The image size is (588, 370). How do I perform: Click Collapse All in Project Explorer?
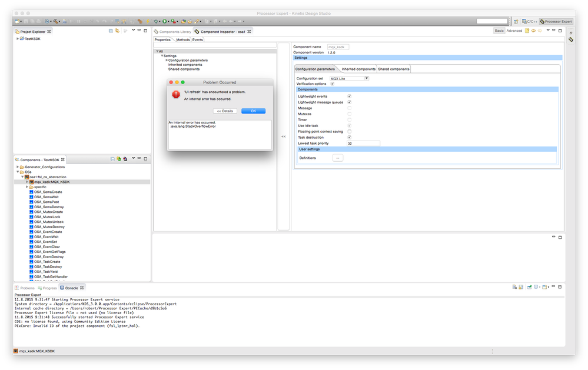(x=111, y=31)
